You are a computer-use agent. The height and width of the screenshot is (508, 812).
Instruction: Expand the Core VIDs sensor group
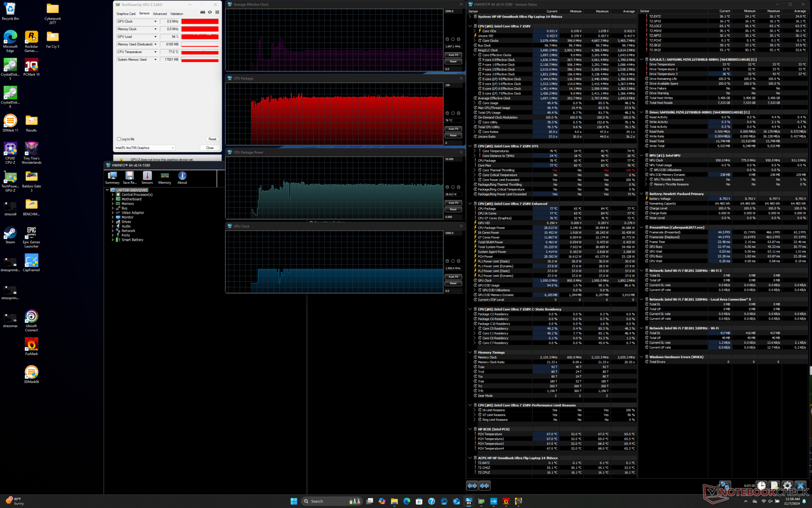pyautogui.click(x=475, y=31)
